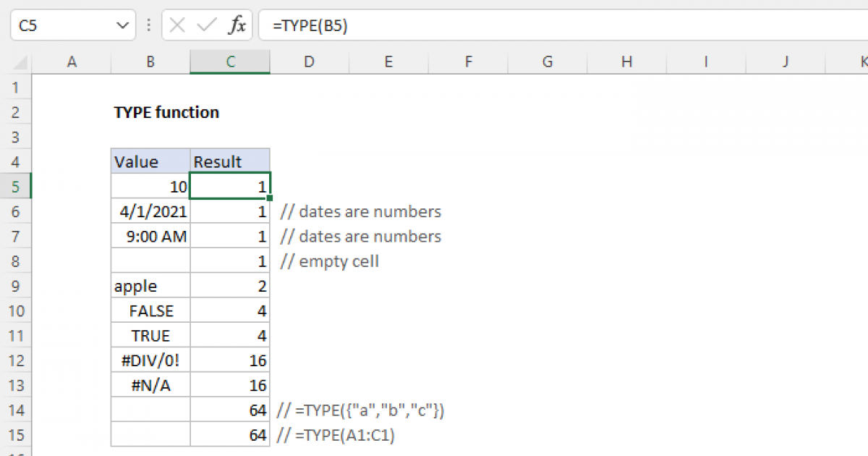The image size is (868, 456).
Task: Click the fill handle on cell C5
Action: click(x=269, y=198)
